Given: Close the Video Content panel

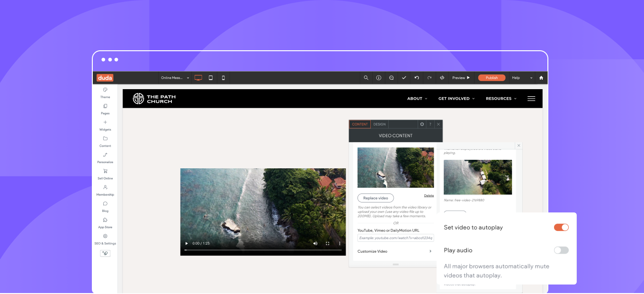Looking at the screenshot, I should (438, 124).
